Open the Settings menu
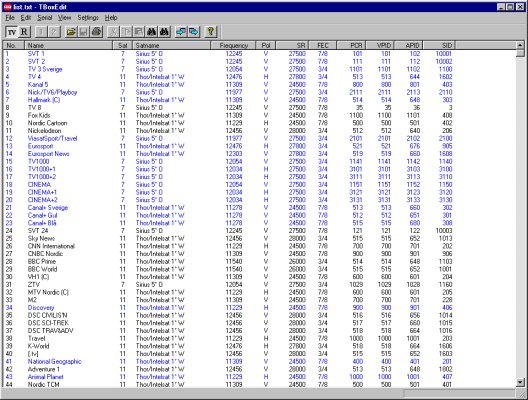The image size is (528, 400). (x=88, y=18)
